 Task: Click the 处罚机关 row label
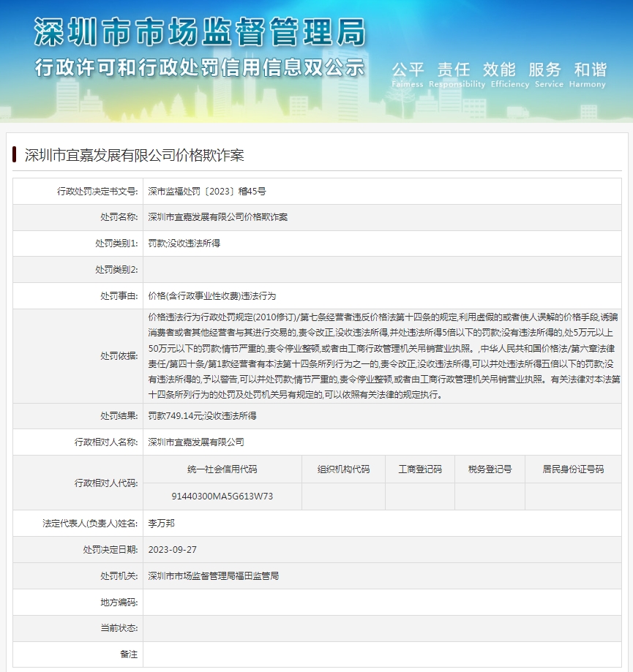click(119, 576)
